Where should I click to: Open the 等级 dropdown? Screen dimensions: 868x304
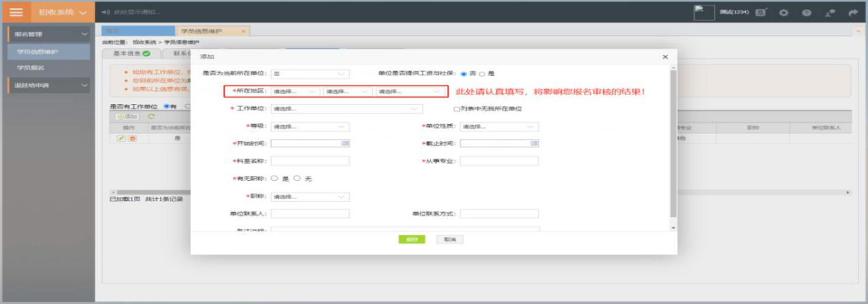310,127
